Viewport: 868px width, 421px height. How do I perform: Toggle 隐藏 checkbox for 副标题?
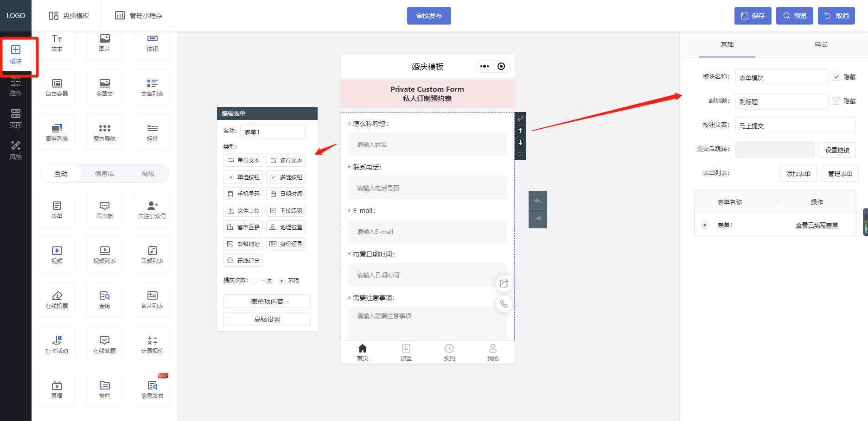tap(836, 101)
